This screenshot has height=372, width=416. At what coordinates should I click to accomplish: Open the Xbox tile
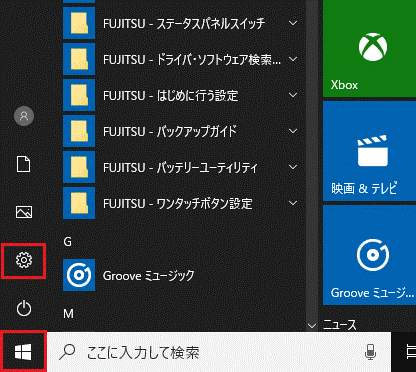click(369, 48)
